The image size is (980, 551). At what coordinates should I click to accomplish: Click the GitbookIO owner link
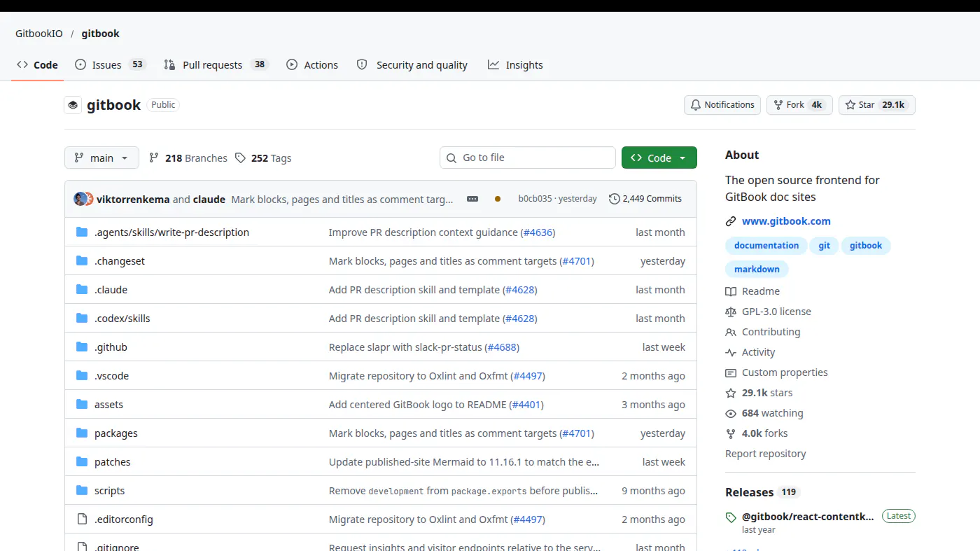(39, 34)
